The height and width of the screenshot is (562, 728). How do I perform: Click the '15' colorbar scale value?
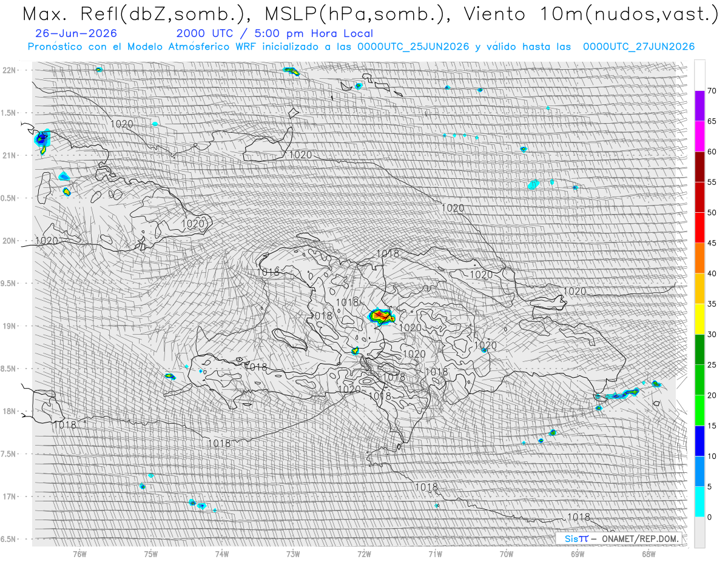[712, 426]
